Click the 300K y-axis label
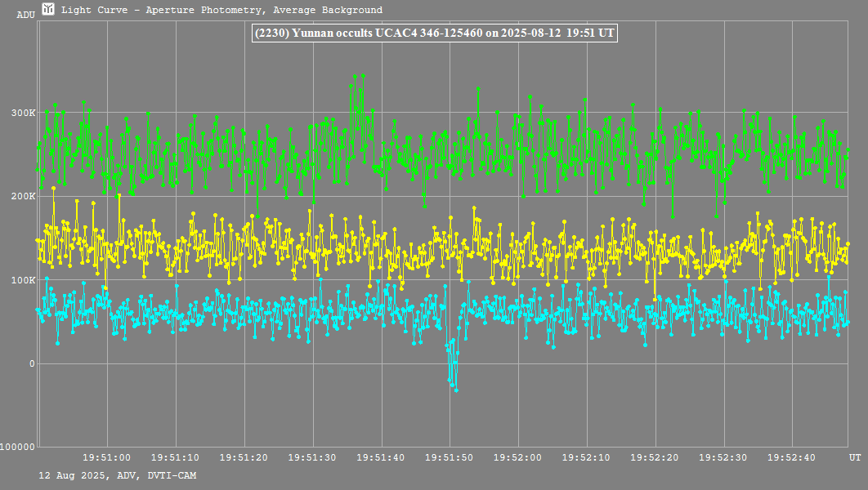 [x=20, y=113]
